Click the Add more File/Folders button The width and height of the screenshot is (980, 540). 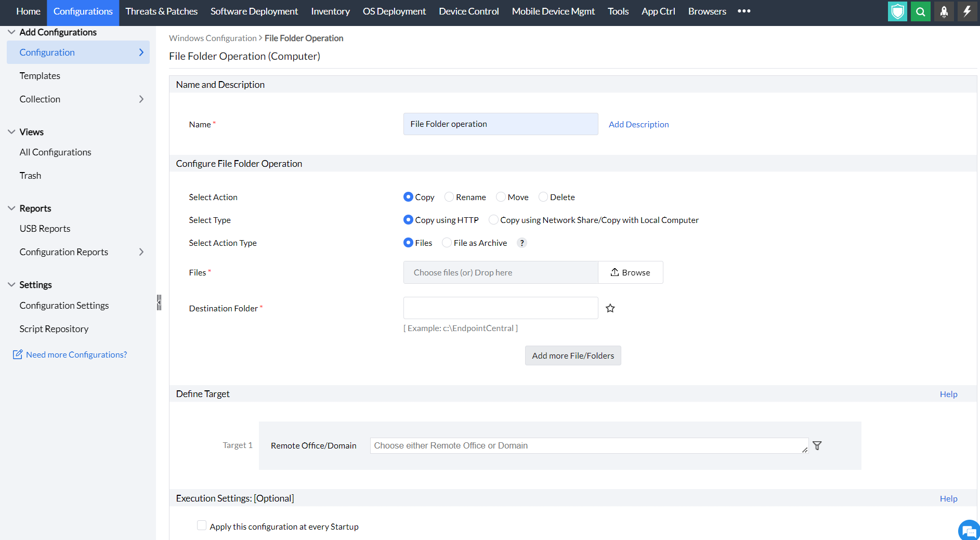(x=573, y=355)
